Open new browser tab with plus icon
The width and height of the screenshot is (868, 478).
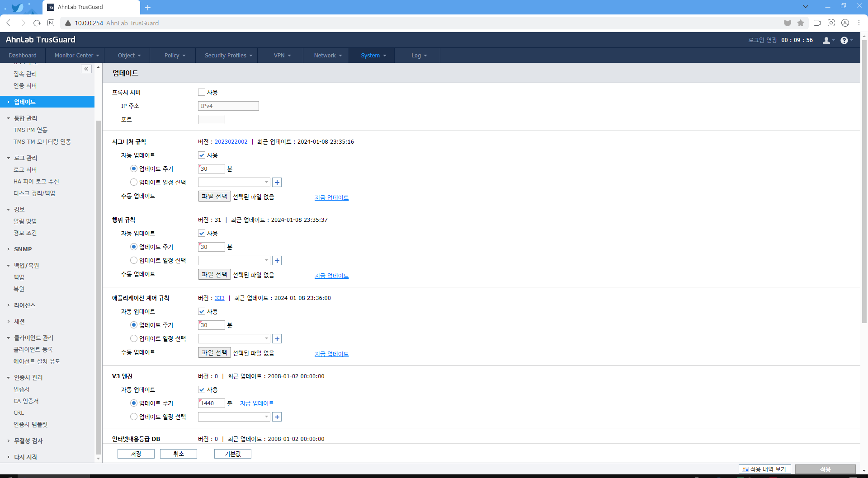pyautogui.click(x=148, y=7)
